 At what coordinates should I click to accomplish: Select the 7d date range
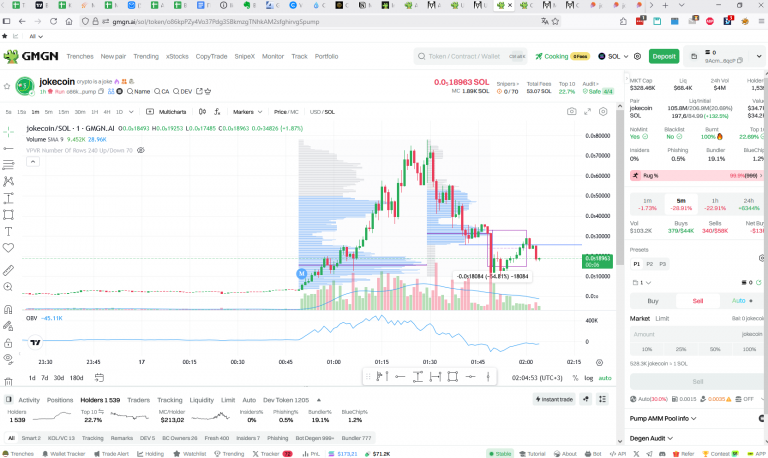45,378
